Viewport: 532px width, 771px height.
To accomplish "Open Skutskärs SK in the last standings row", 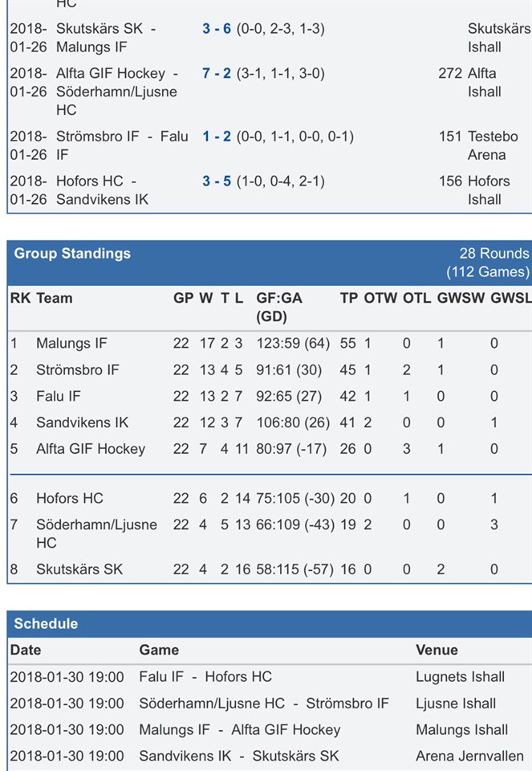I will point(79,570).
